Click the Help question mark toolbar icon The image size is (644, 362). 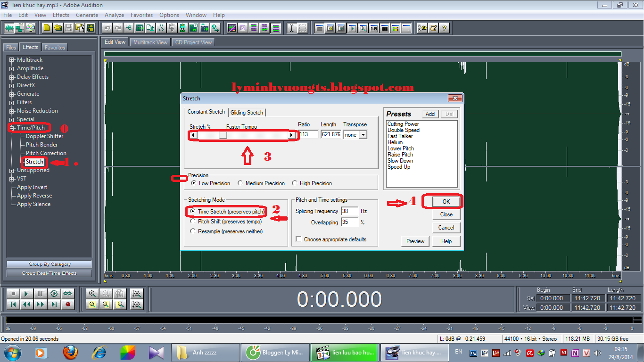pyautogui.click(x=444, y=28)
